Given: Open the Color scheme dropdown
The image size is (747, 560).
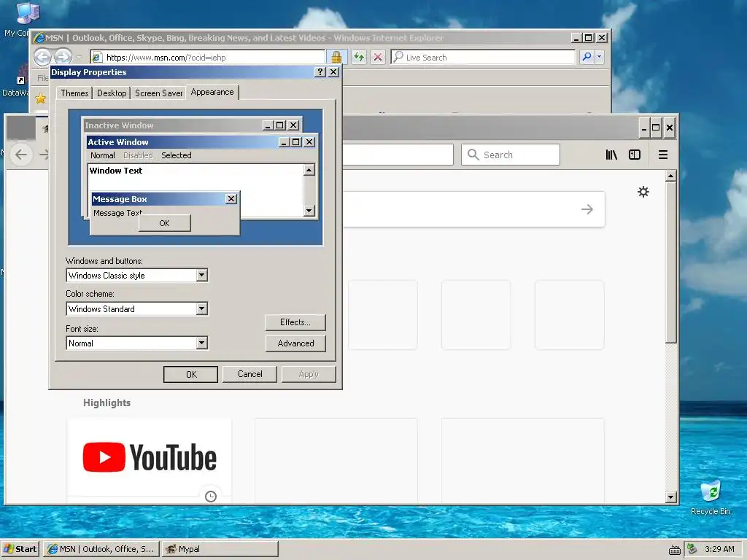Looking at the screenshot, I should [x=201, y=309].
